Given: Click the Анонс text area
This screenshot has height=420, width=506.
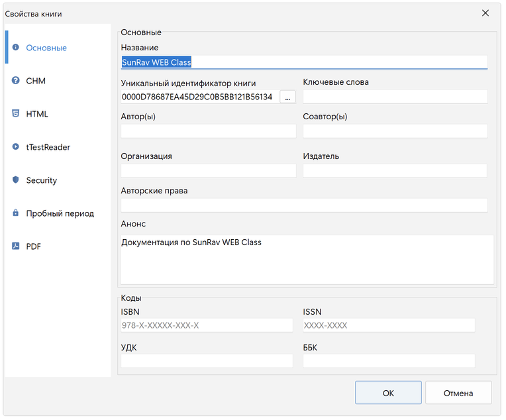Looking at the screenshot, I should (x=307, y=260).
